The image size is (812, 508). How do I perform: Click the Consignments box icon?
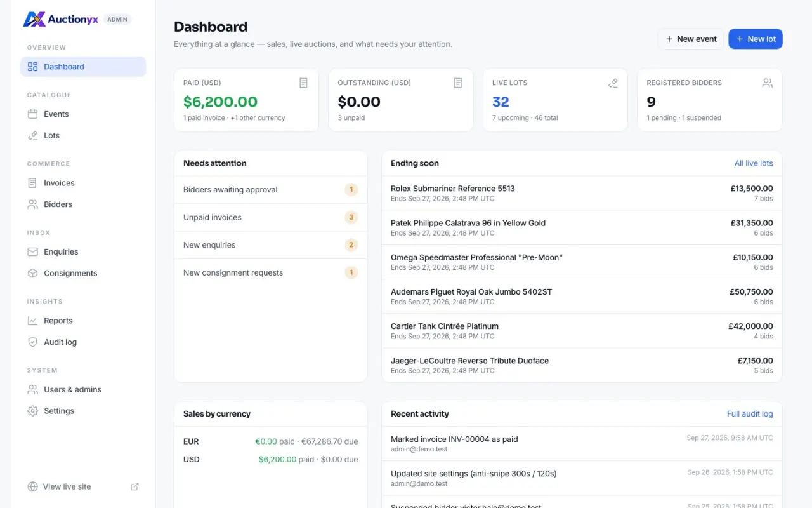pyautogui.click(x=32, y=274)
